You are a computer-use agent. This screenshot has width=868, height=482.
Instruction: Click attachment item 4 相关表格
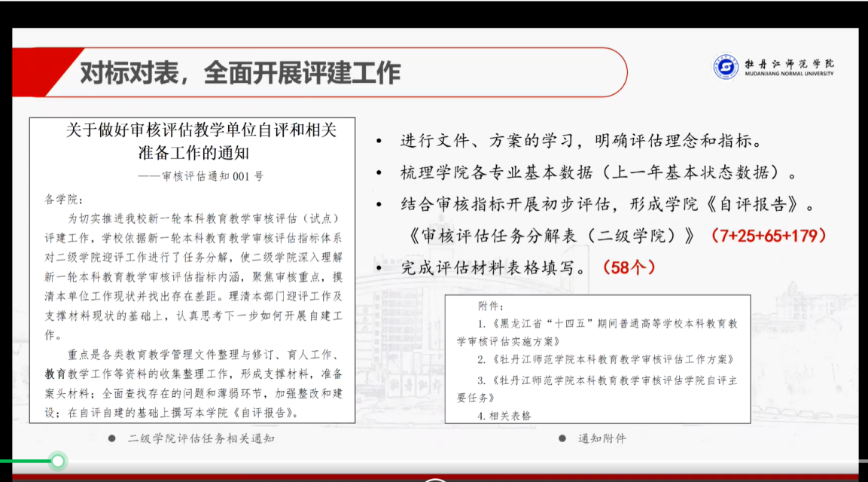pos(504,415)
